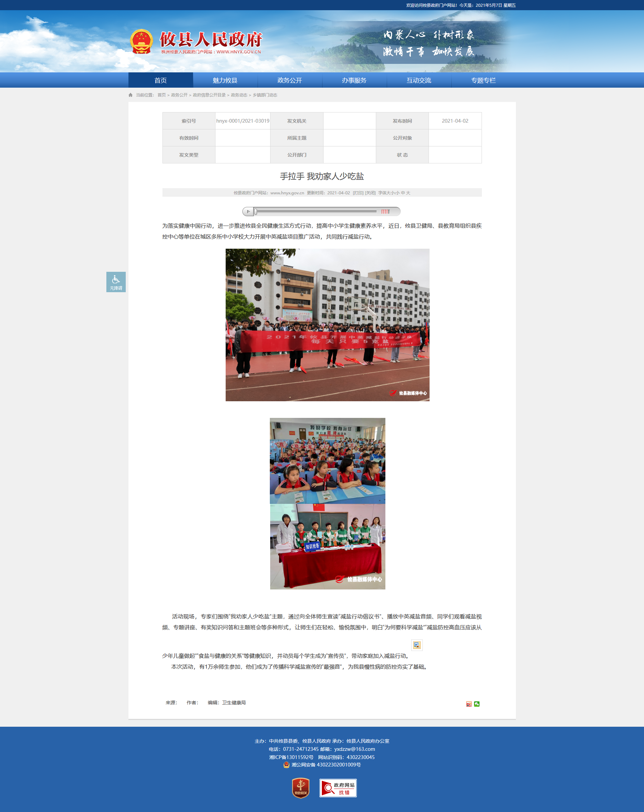
Task: Open the 政务公开 navigation tab
Action: (290, 80)
